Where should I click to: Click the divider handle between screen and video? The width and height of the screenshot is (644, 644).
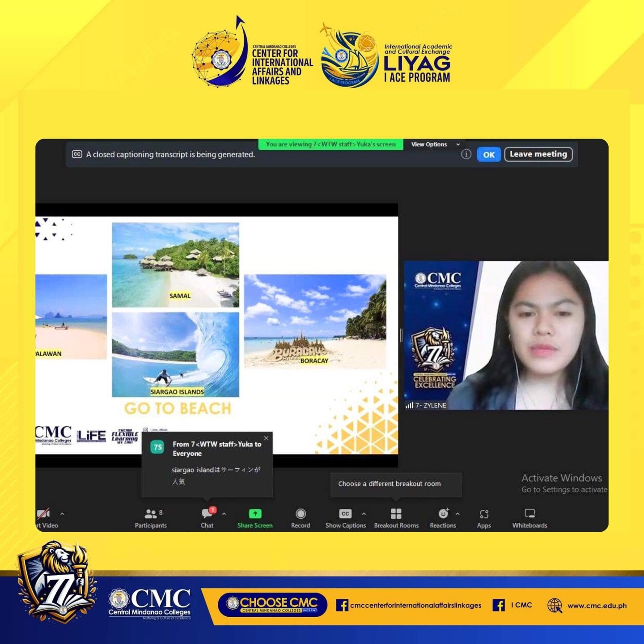click(401, 335)
